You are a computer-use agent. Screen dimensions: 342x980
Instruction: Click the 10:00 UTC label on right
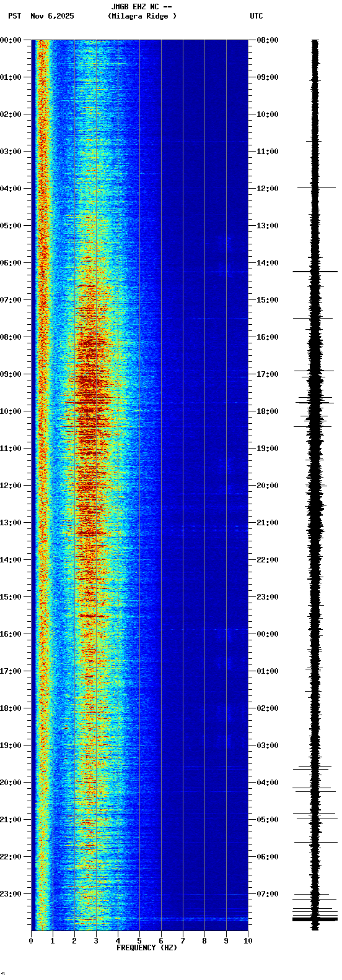click(267, 114)
